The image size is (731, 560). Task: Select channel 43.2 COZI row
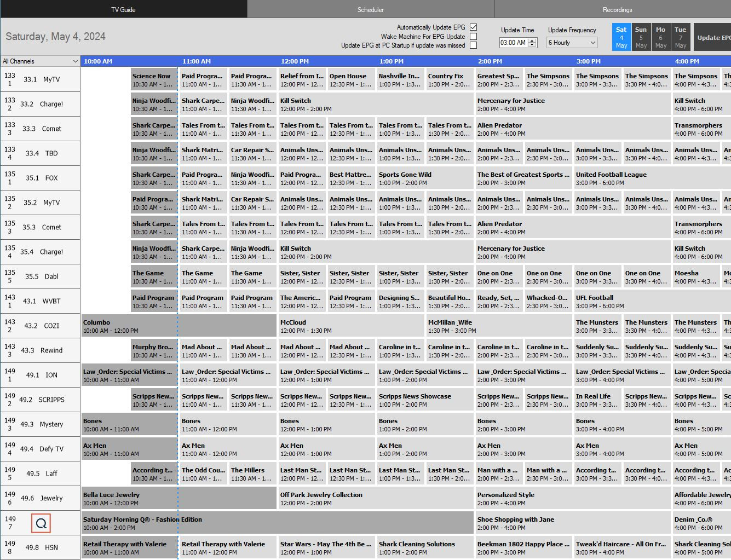click(x=40, y=326)
